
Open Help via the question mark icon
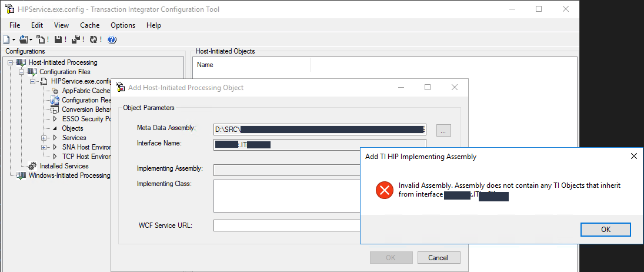(112, 39)
